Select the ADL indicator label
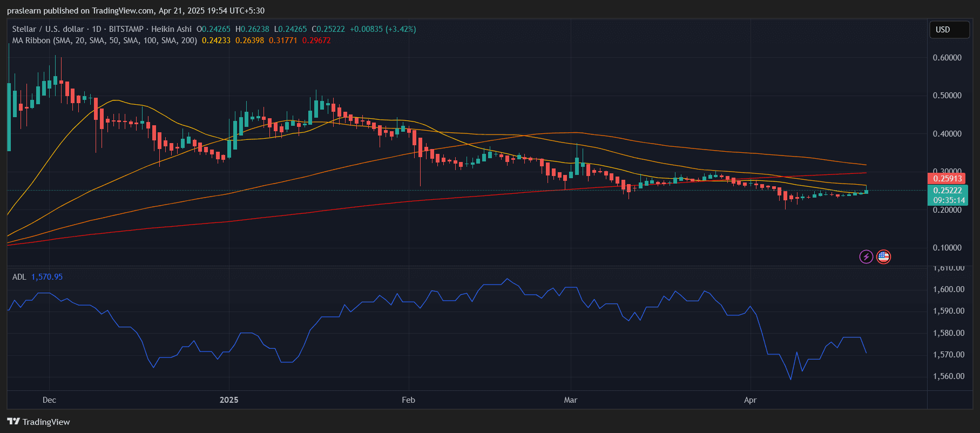 click(x=19, y=277)
